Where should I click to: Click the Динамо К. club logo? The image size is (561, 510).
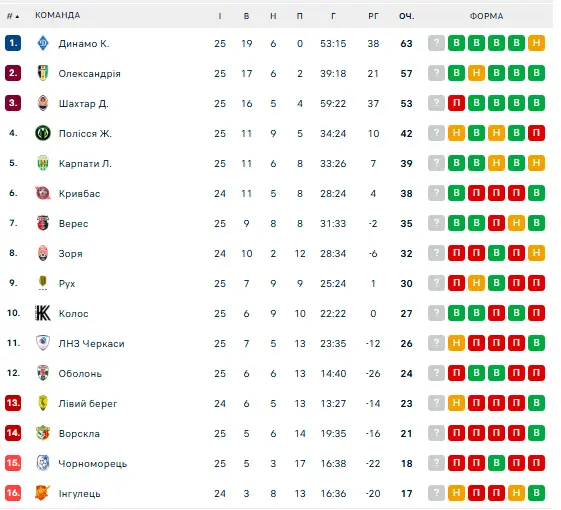(x=43, y=43)
